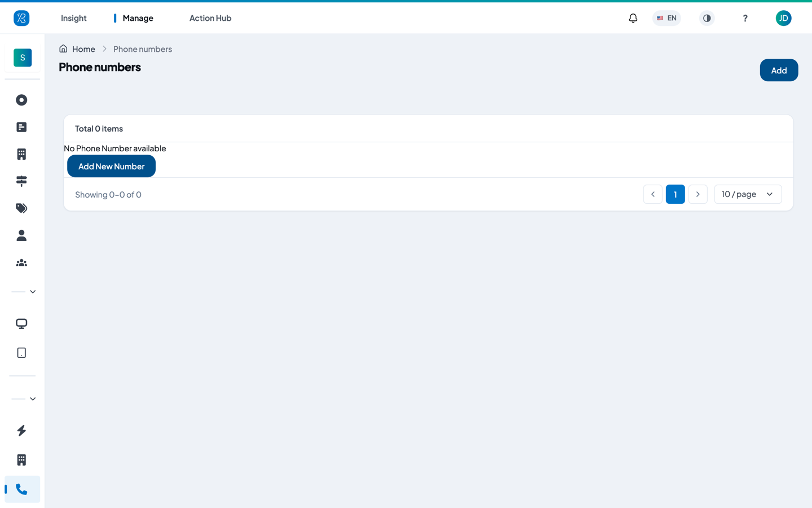
Task: Switch to the Manage tab
Action: (138, 18)
